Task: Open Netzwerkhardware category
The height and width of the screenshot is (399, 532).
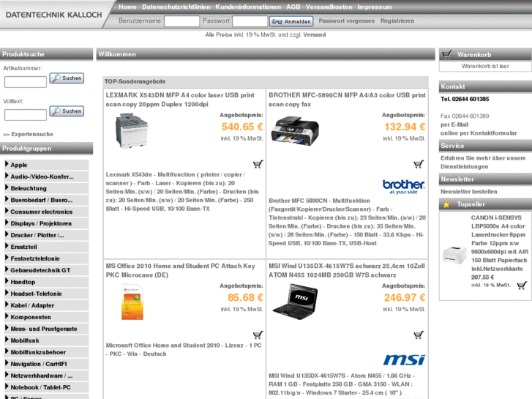Action: (x=42, y=376)
